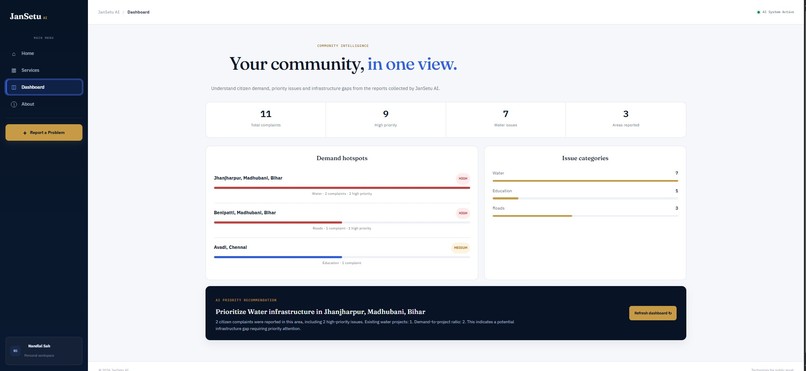806x371 pixels.
Task: Click the '7' water issues stat card
Action: [x=505, y=120]
